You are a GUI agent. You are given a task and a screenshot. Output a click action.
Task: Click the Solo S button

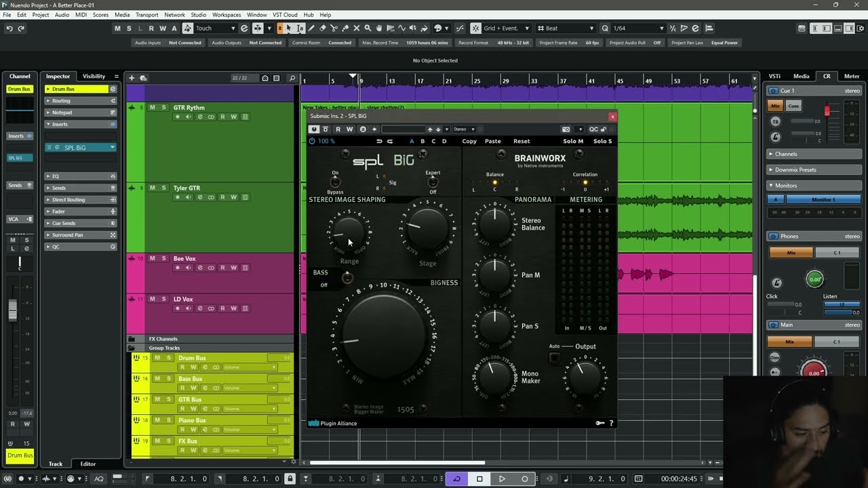602,142
